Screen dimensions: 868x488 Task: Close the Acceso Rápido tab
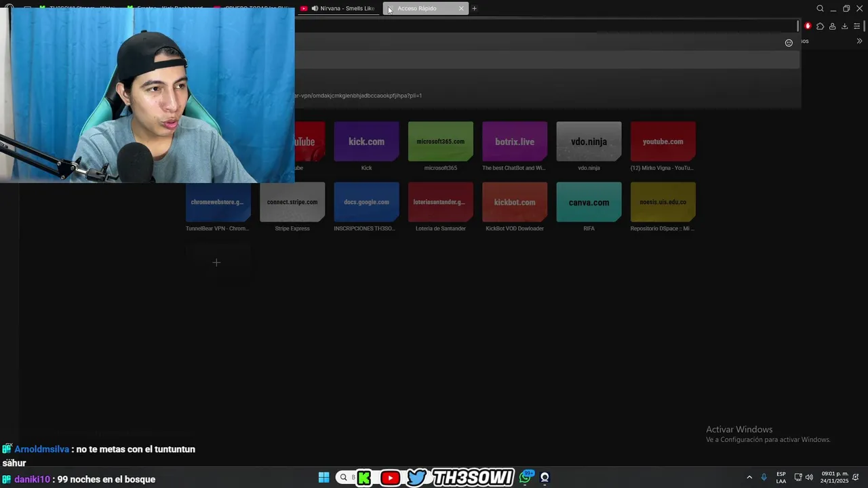(461, 8)
